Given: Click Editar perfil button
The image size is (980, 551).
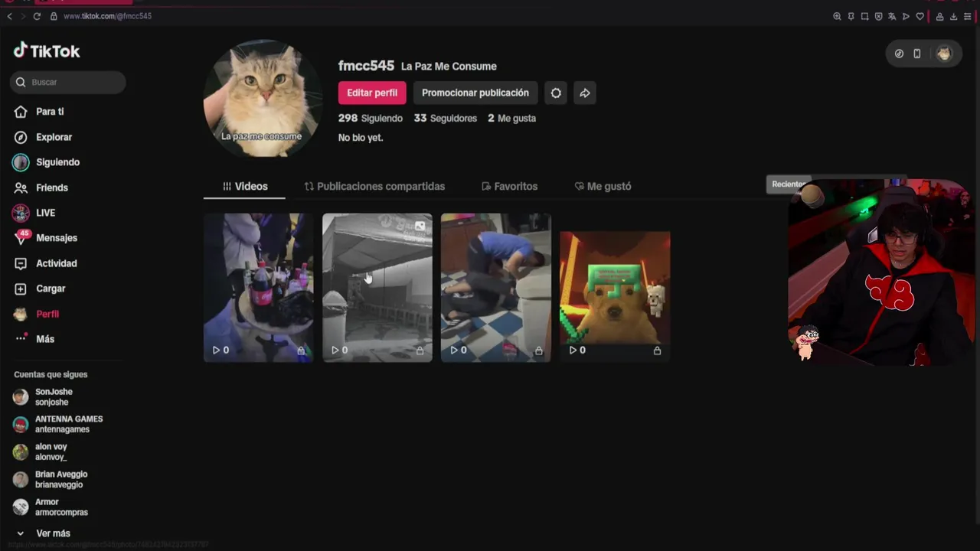Looking at the screenshot, I should [372, 93].
